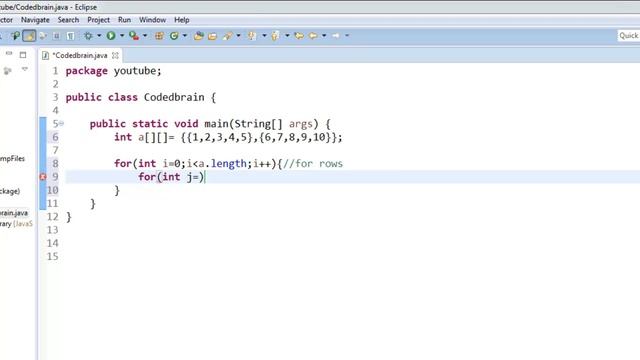
Task: Click on 'main(String[] args)' in line 5
Action: (x=261, y=124)
